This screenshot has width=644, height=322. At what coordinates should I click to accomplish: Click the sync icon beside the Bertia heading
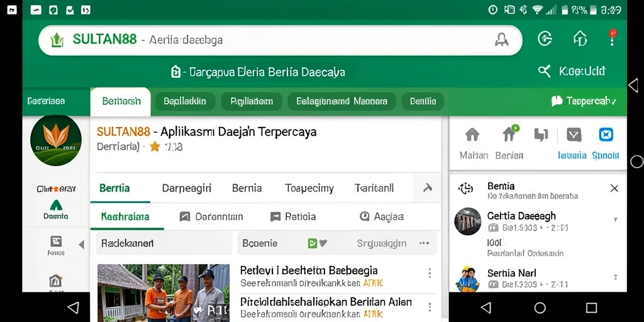tap(465, 189)
